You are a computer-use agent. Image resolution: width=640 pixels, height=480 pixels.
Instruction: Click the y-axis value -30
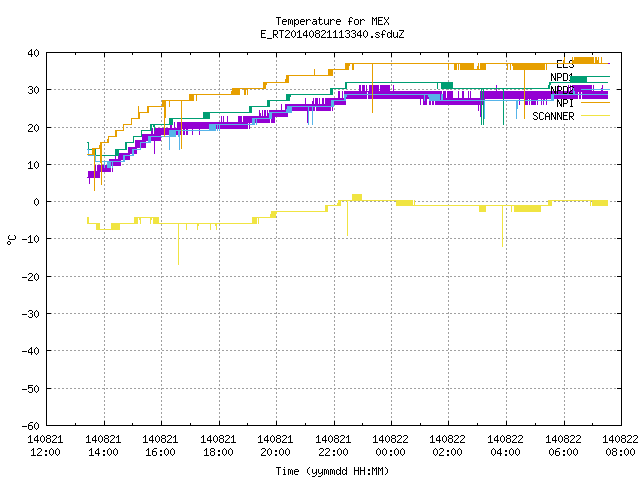pyautogui.click(x=31, y=314)
